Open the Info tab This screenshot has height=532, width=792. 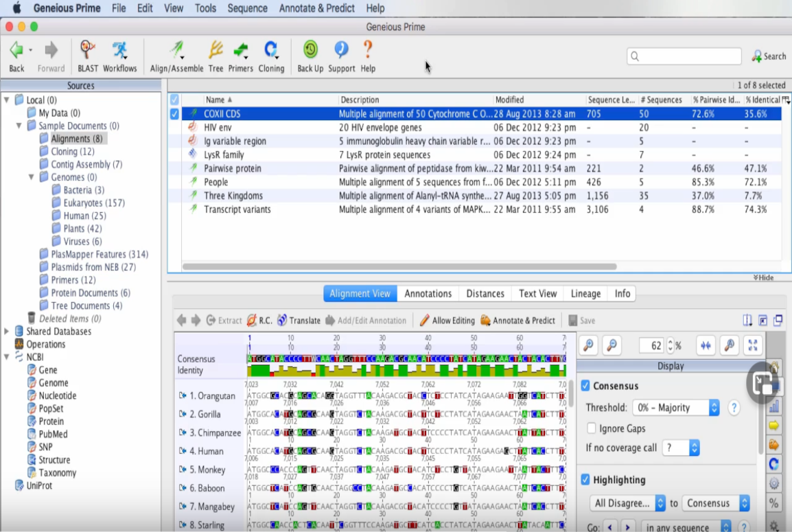pyautogui.click(x=622, y=294)
